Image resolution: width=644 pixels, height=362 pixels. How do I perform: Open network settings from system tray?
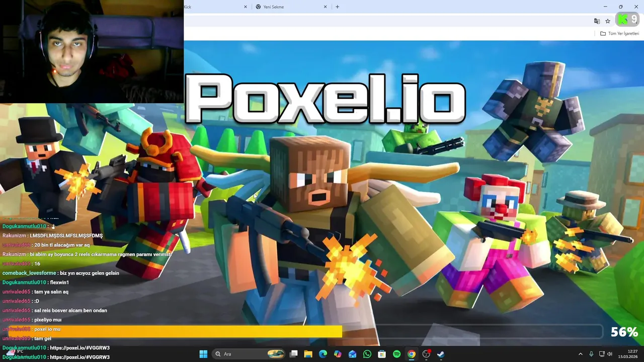pos(601,354)
